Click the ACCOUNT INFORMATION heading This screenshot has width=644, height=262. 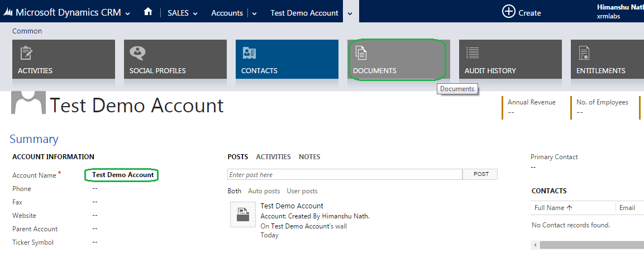[54, 157]
